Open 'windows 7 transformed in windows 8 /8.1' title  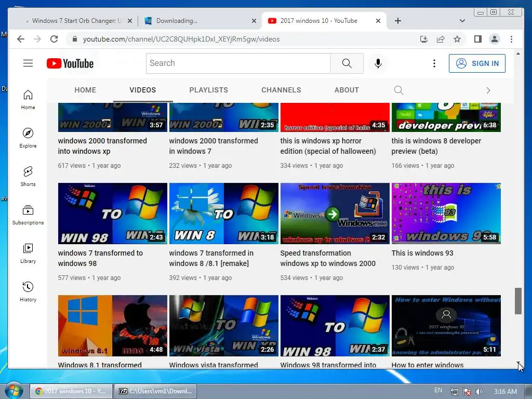pos(211,258)
